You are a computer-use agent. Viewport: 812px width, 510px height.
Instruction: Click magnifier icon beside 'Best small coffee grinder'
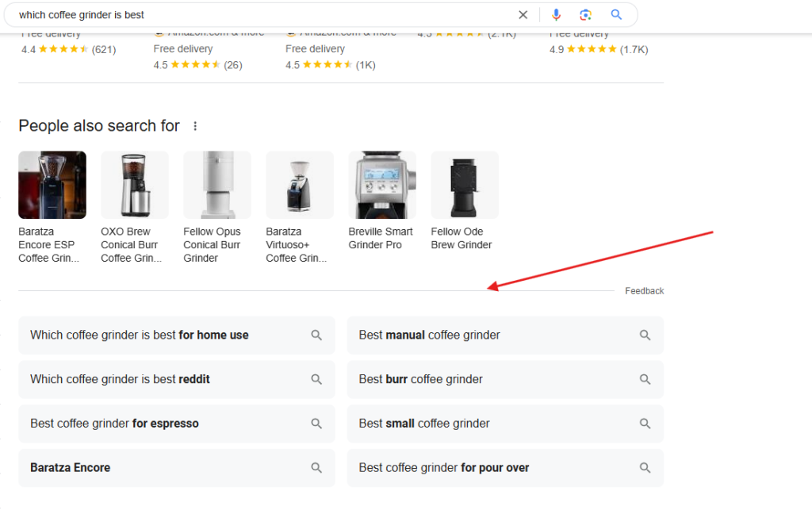pyautogui.click(x=645, y=424)
